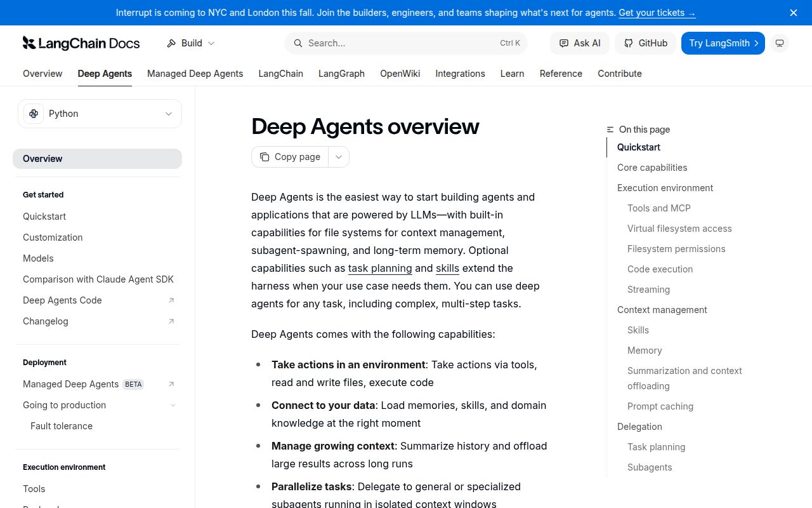The image size is (812, 508).
Task: Click the Get your tickets link
Action: click(x=657, y=13)
